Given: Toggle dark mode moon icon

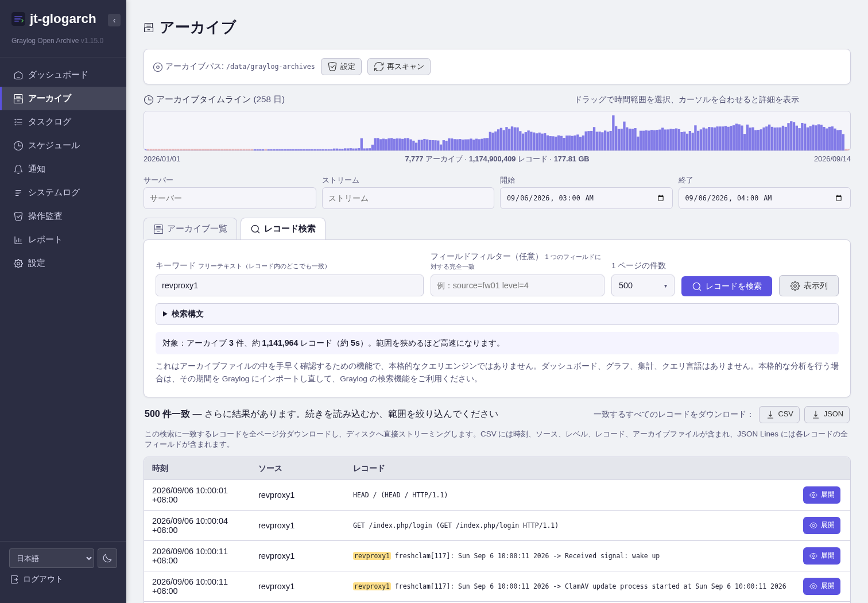Looking at the screenshot, I should click(107, 558).
